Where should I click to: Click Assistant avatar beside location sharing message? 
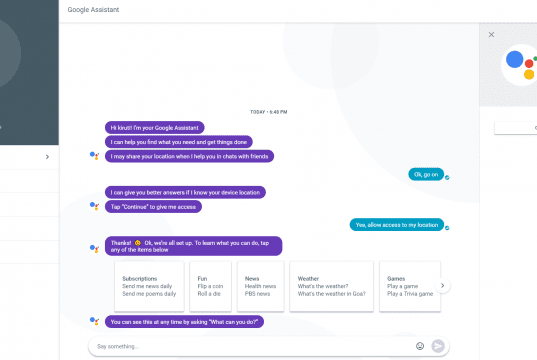94,156
